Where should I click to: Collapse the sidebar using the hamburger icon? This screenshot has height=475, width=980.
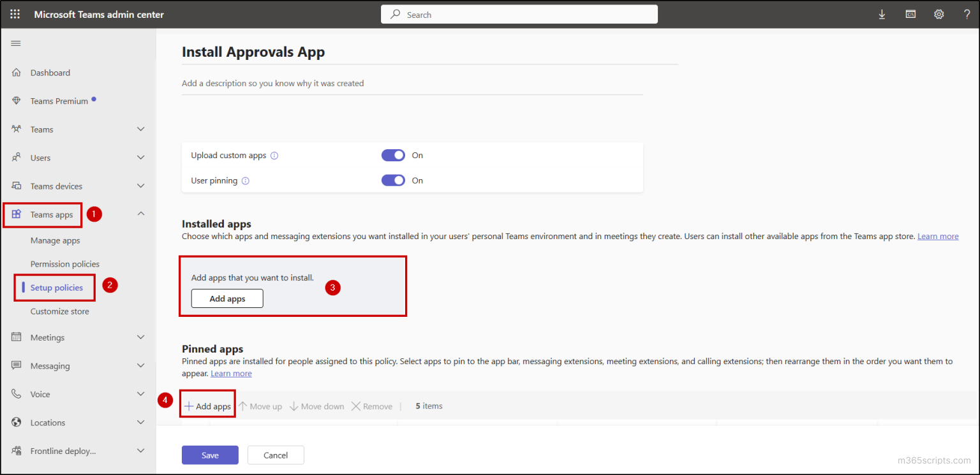15,43
